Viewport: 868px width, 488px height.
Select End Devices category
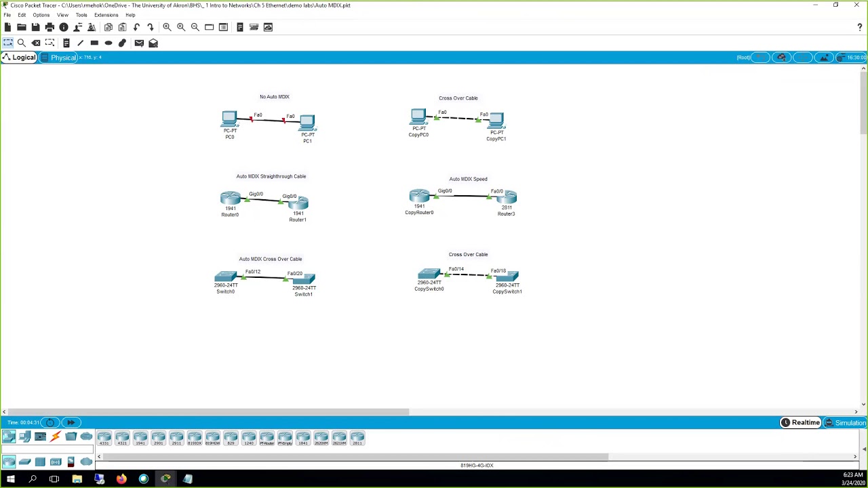(24, 437)
